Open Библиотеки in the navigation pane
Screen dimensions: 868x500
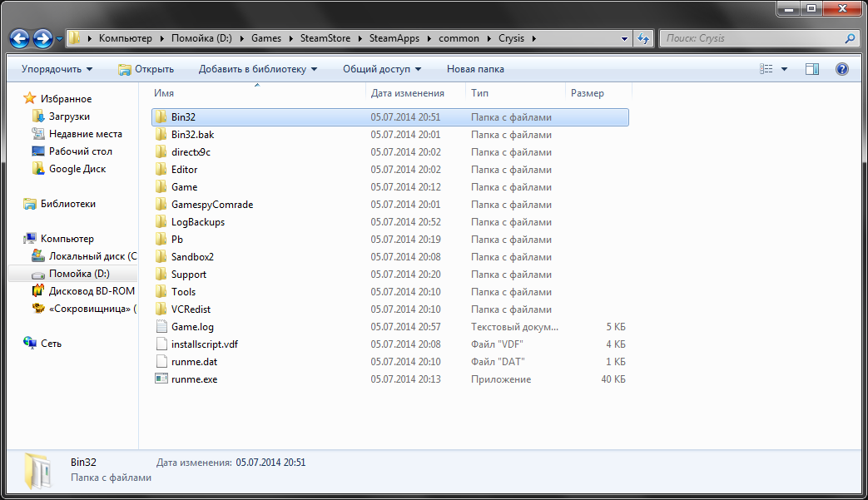pyautogui.click(x=67, y=204)
